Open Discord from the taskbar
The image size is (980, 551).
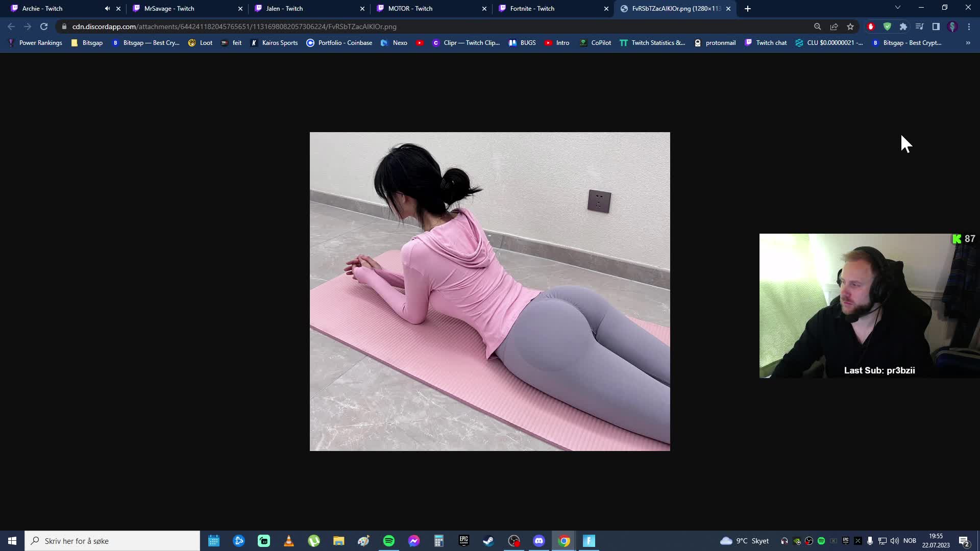[x=539, y=541]
